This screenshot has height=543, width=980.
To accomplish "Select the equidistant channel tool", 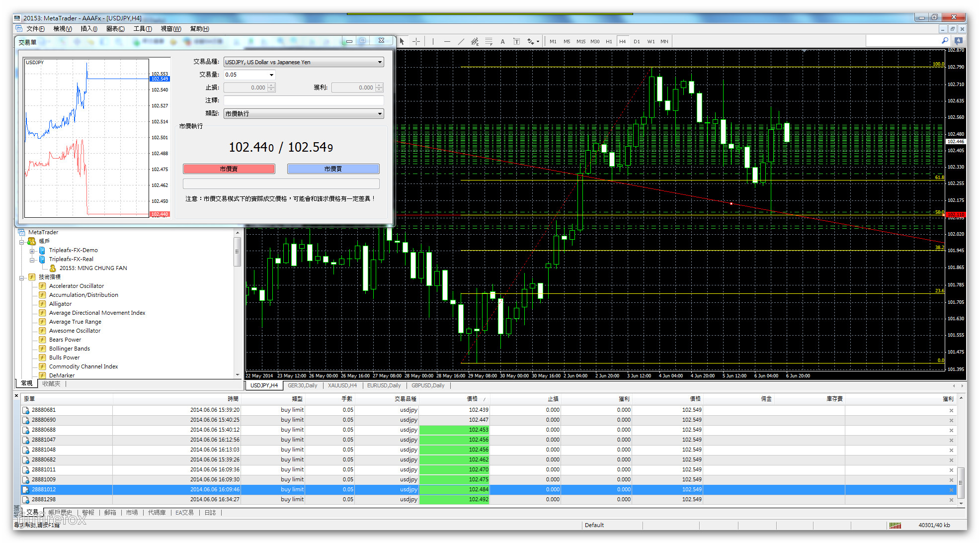I will click(x=475, y=41).
